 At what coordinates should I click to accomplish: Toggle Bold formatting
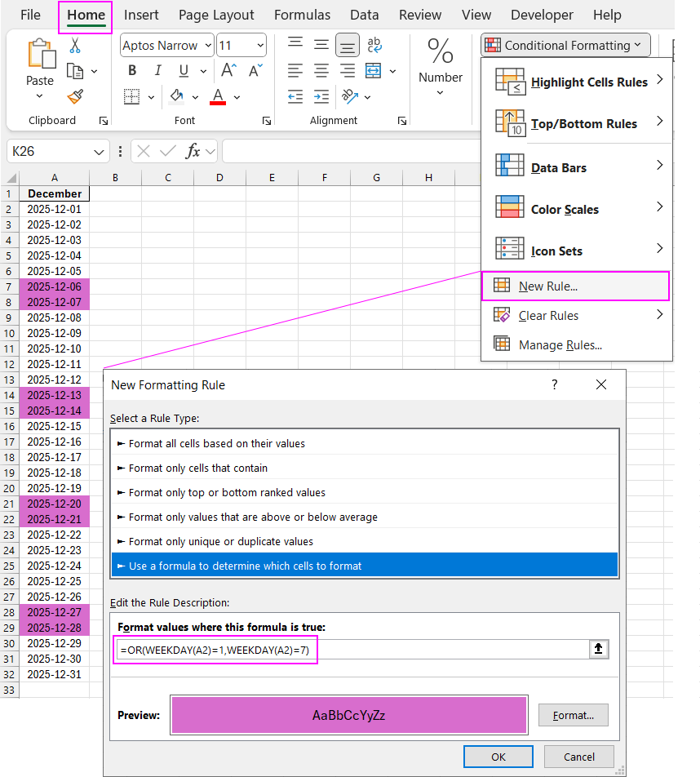coord(132,71)
